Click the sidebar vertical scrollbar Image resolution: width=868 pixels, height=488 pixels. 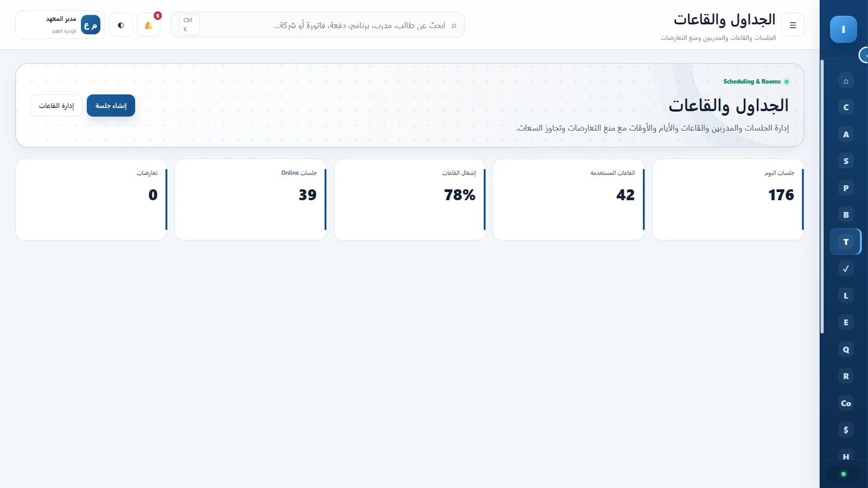(822, 196)
